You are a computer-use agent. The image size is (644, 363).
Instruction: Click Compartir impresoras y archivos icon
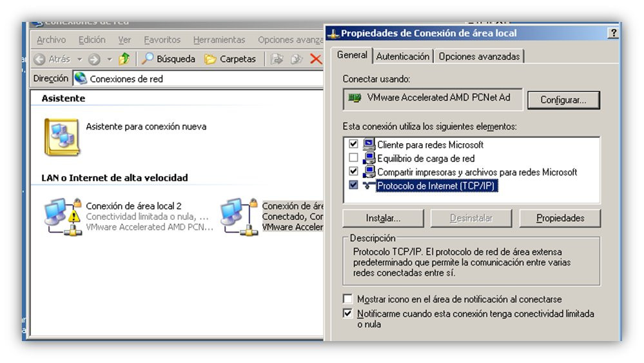pos(369,172)
